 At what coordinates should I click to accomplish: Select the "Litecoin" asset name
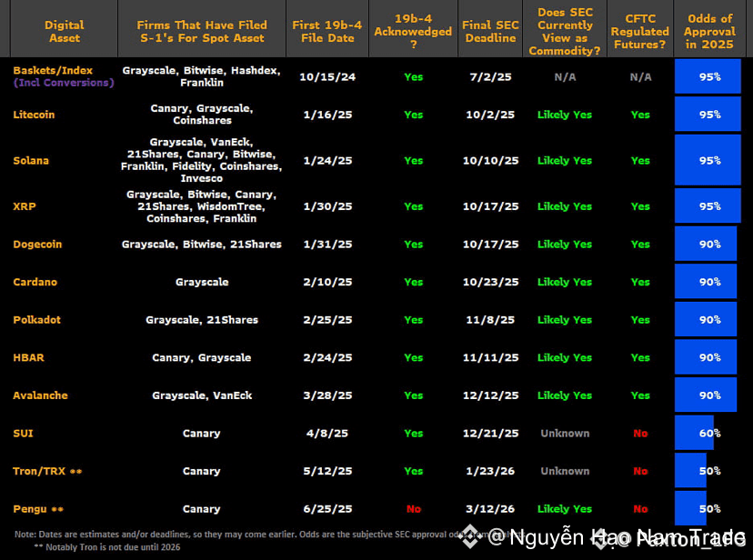[x=34, y=115]
